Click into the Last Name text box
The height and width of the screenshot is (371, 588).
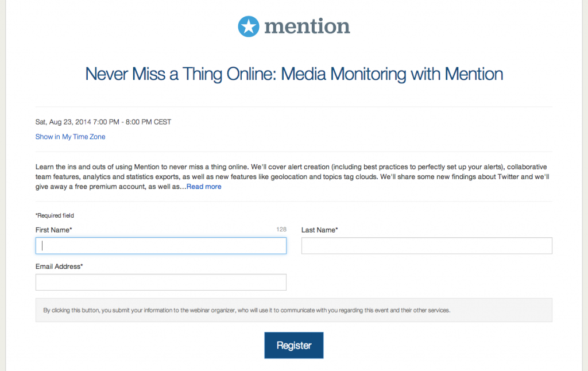coord(427,246)
